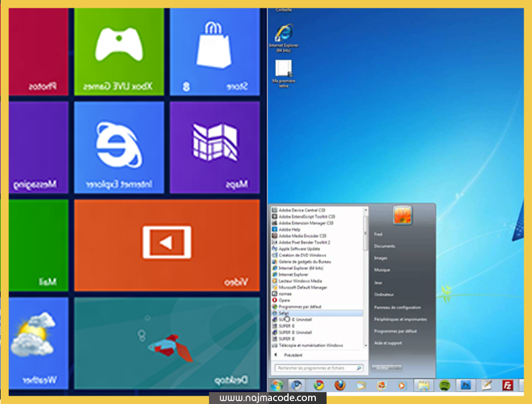Screen dimensions: 532x404
Task: Click scrollbar down arrow of programs list
Action: click(x=366, y=346)
